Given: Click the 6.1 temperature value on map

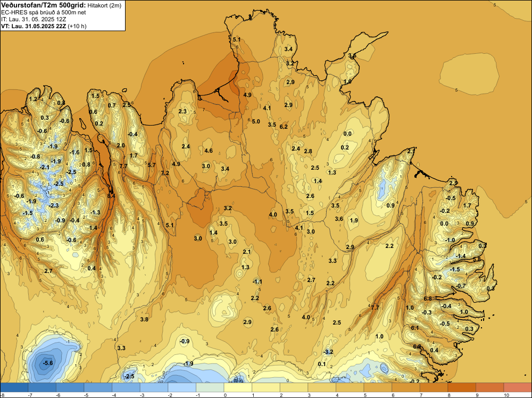Looking at the screenshot, I should (415, 328).
